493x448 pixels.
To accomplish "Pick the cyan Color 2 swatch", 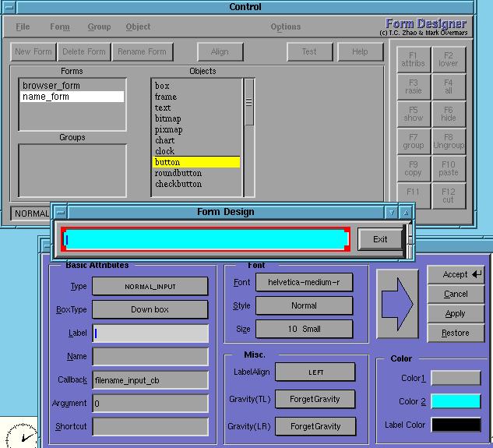I will [x=456, y=401].
